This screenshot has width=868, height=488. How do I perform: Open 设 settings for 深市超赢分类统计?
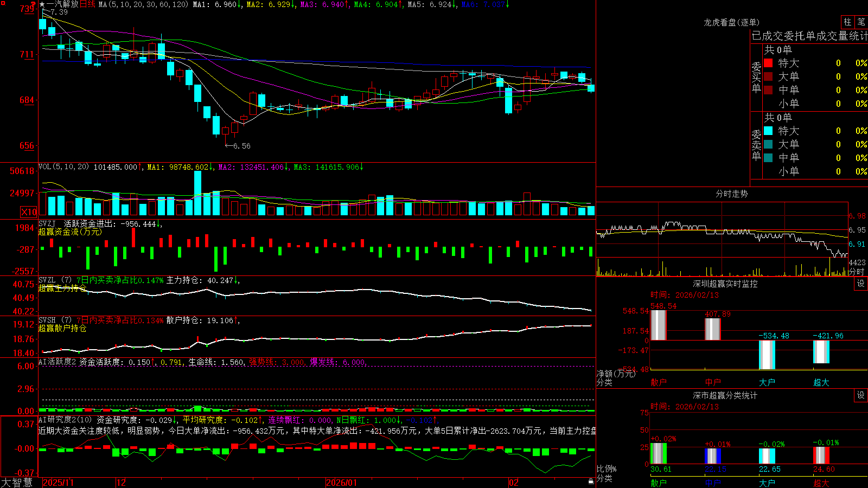pyautogui.click(x=861, y=395)
